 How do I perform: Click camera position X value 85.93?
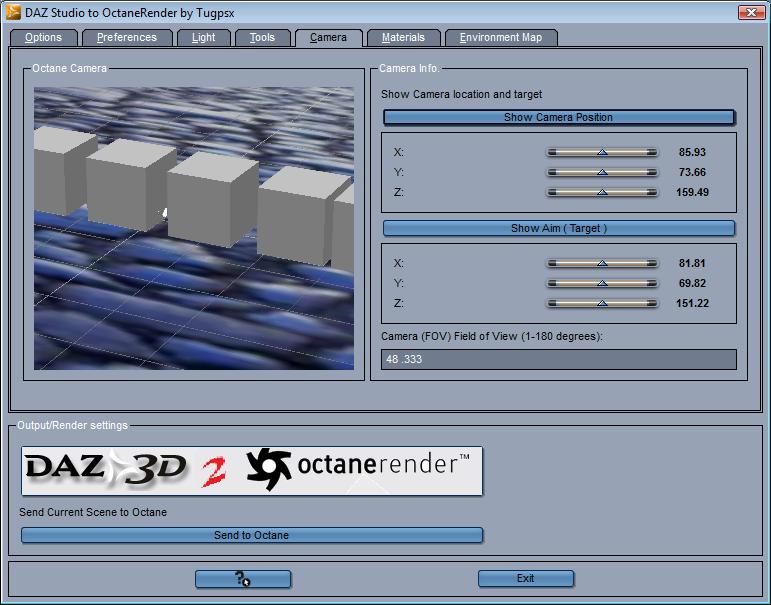tap(692, 152)
